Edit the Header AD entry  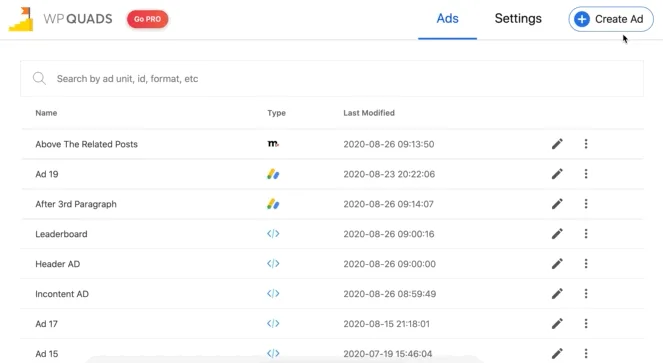557,264
